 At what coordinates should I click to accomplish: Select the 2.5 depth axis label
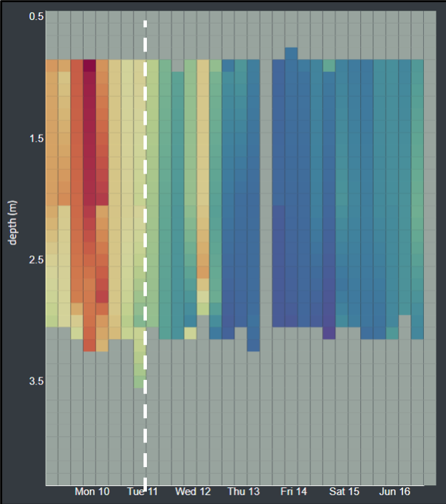coord(36,259)
